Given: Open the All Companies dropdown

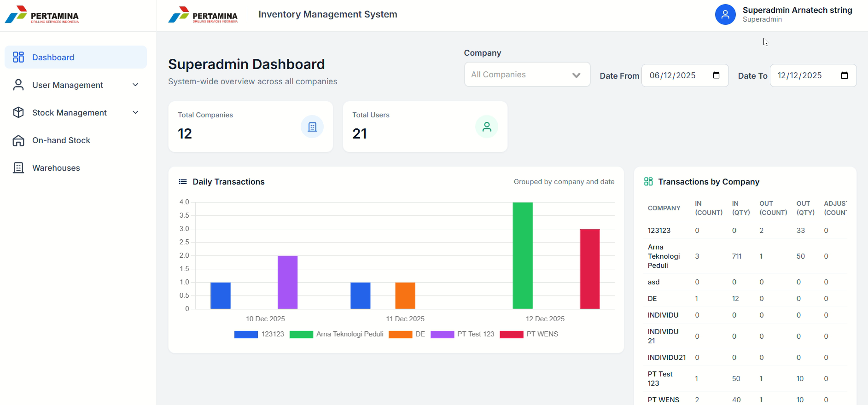Looking at the screenshot, I should pos(527,75).
